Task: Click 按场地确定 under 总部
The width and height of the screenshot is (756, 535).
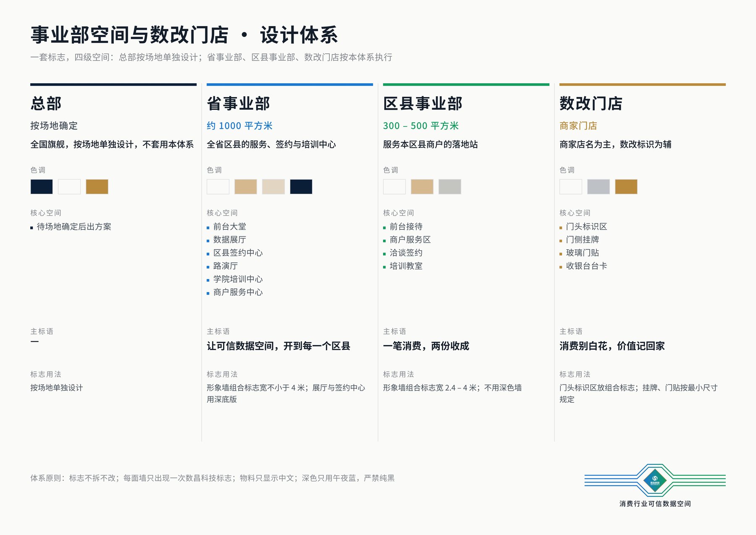Action: click(54, 126)
